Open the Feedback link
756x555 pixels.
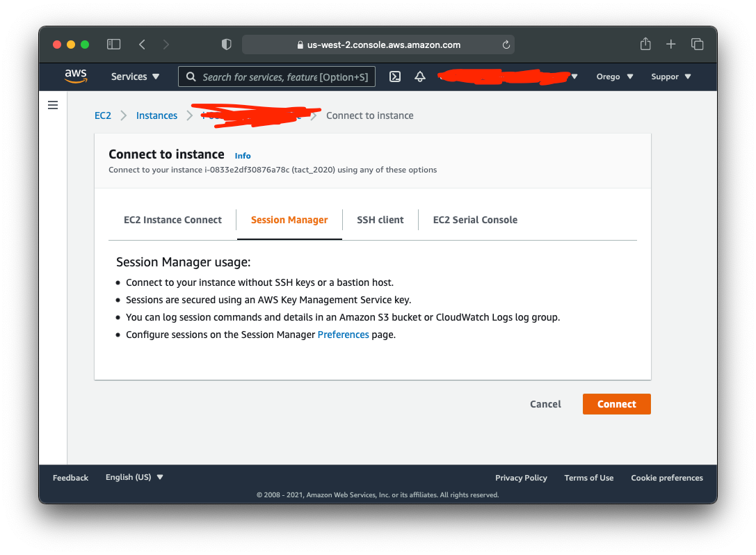[70, 478]
